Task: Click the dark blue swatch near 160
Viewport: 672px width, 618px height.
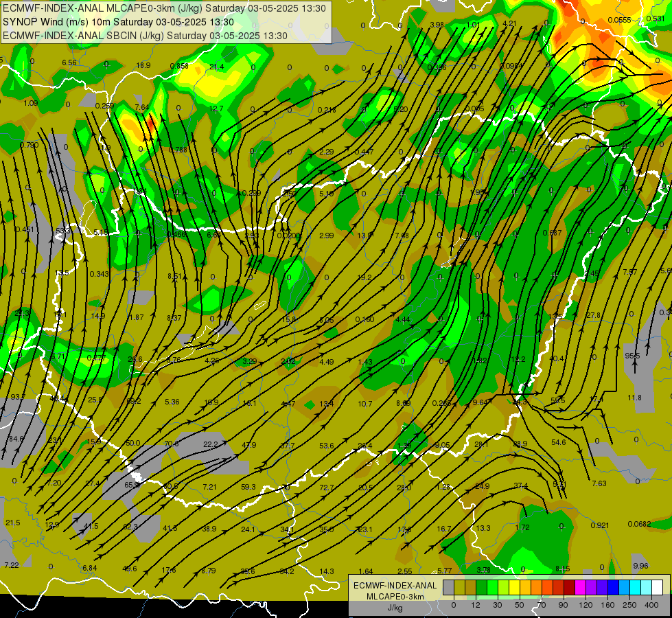Action: pos(614,588)
